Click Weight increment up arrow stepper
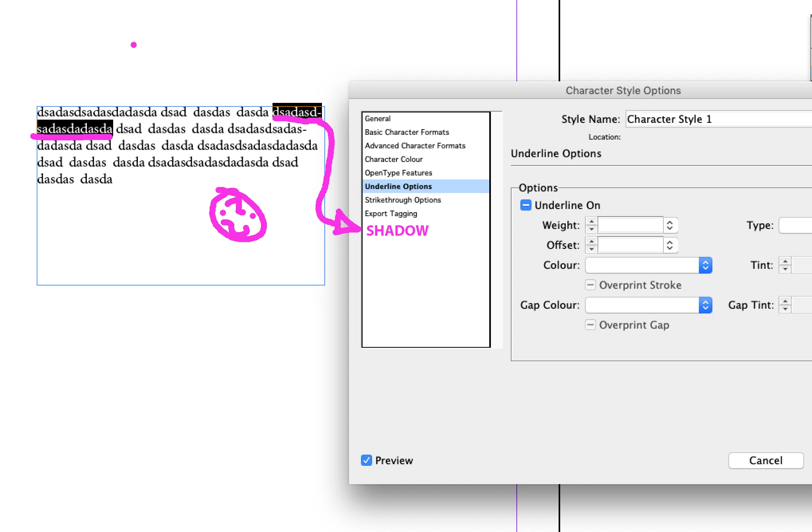This screenshot has width=812, height=532. point(591,221)
